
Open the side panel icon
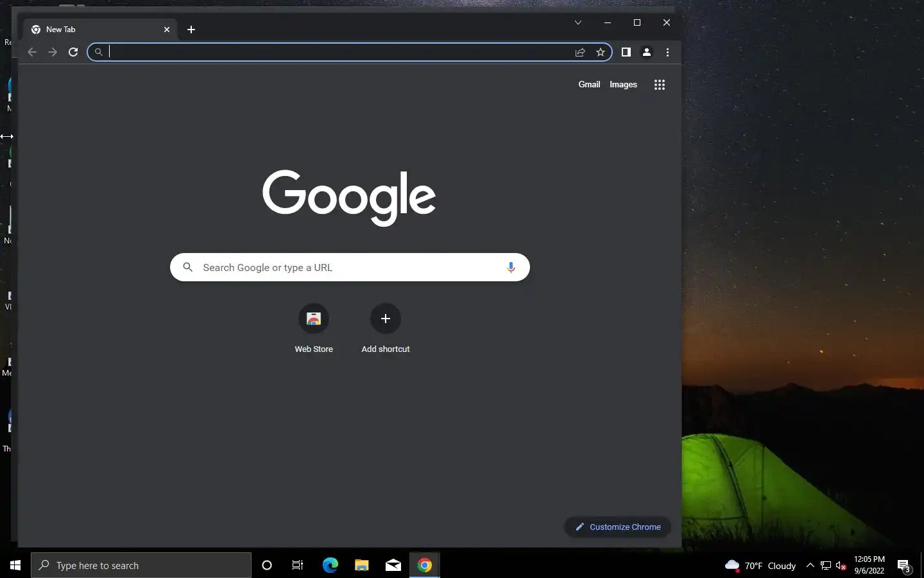[x=626, y=52]
